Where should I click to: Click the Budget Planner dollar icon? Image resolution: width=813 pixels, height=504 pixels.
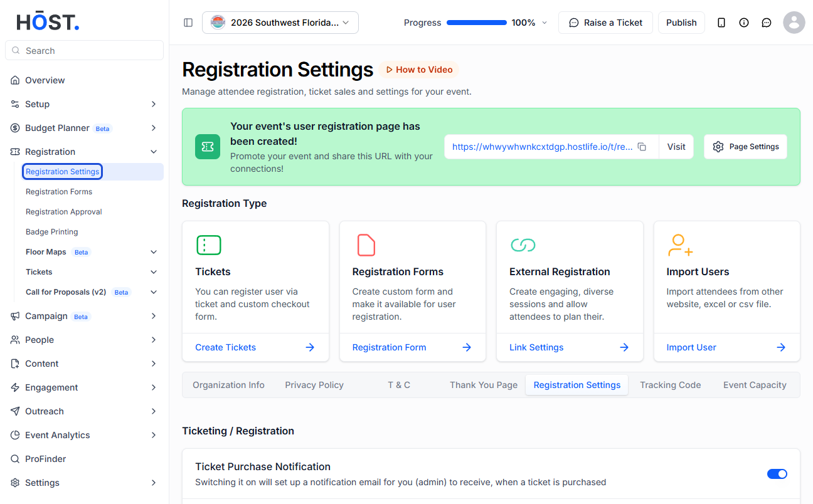(15, 128)
